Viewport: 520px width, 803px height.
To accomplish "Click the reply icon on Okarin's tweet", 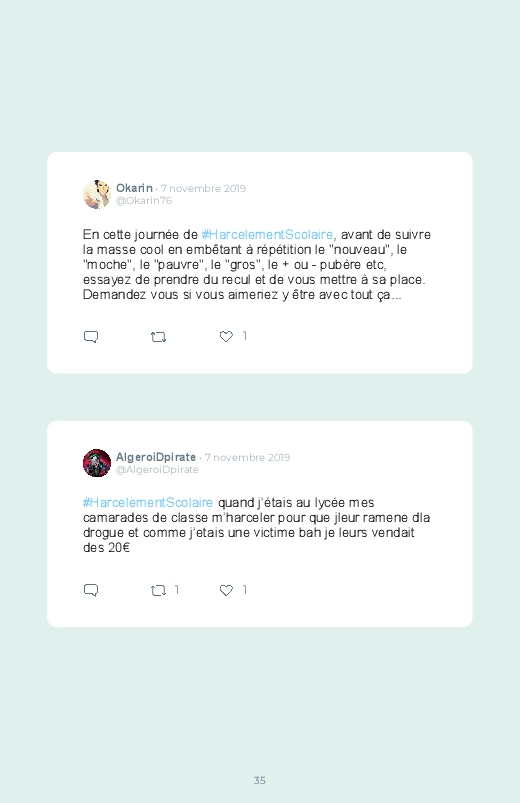I will pos(91,337).
